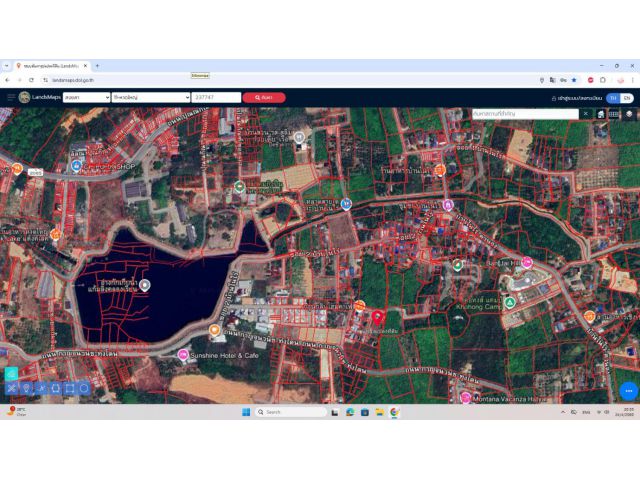Select the polygon drawing tool
This screenshot has width=640, height=480.
point(56,388)
